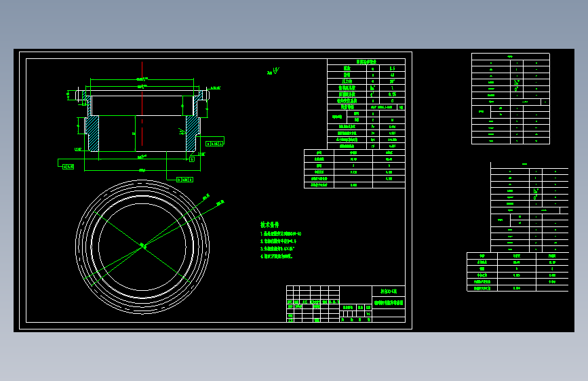Pick the right lower hatched cross-section area

192,134
